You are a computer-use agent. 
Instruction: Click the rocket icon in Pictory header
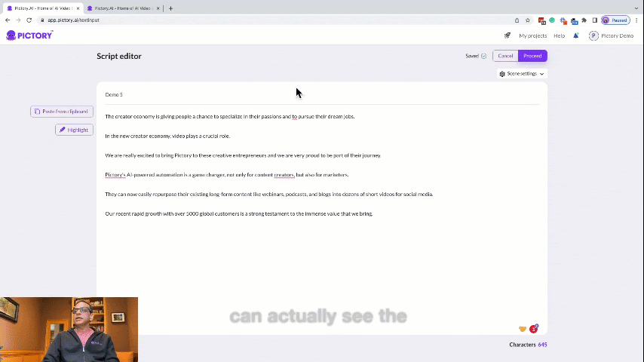508,35
